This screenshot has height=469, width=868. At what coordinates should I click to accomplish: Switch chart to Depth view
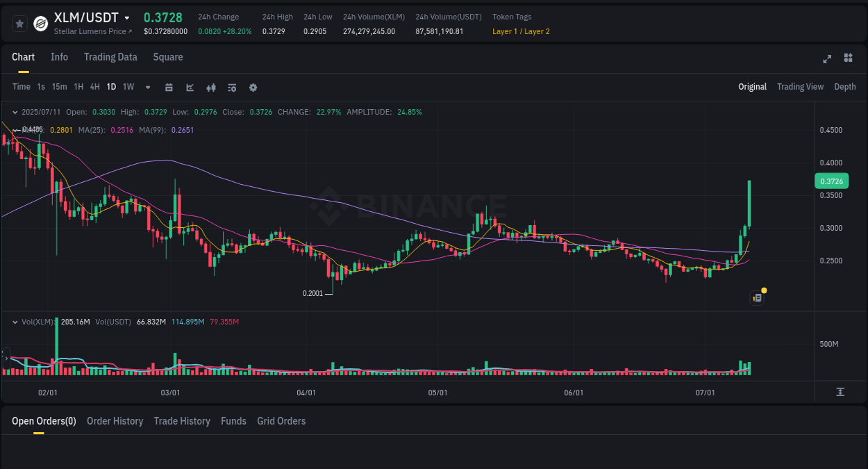[x=844, y=87]
